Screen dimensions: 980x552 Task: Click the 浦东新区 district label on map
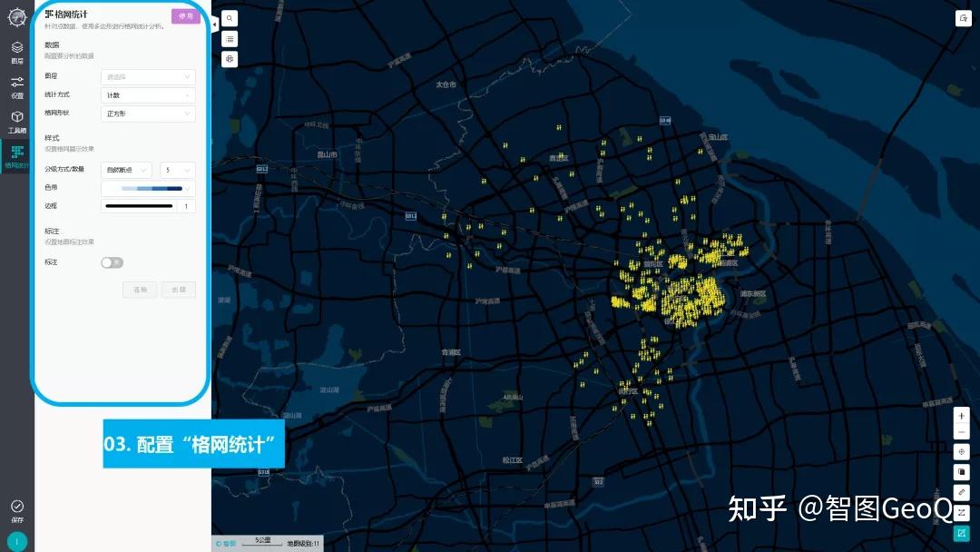click(752, 293)
